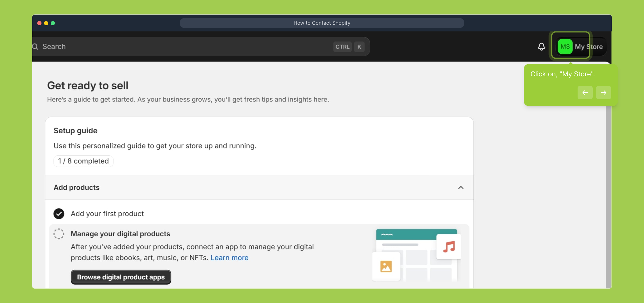Click the Add products section header
The width and height of the screenshot is (644, 303).
coord(77,187)
